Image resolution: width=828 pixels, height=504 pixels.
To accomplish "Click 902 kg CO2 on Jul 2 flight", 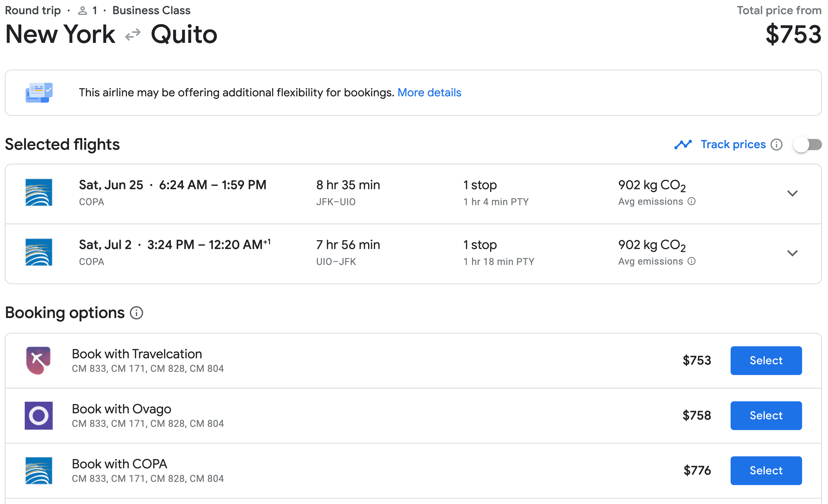I will (652, 245).
